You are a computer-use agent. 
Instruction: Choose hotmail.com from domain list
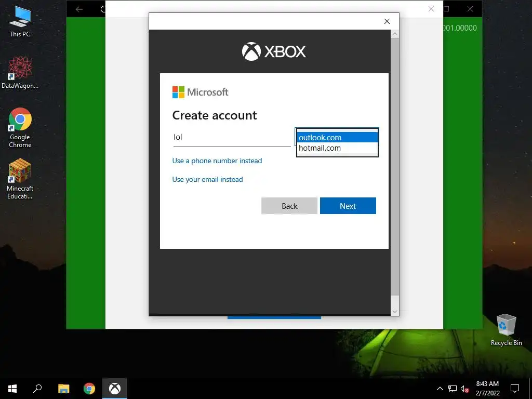point(337,148)
